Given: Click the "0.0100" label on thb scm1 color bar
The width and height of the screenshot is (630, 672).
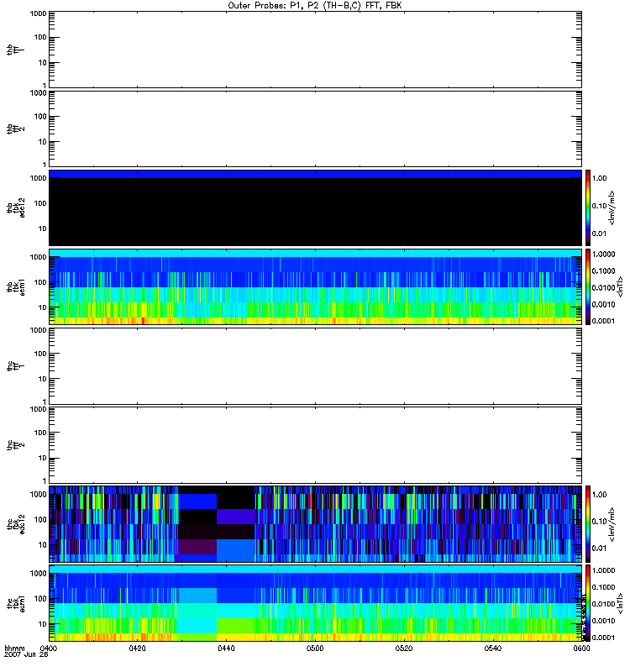Looking at the screenshot, I should pos(603,287).
